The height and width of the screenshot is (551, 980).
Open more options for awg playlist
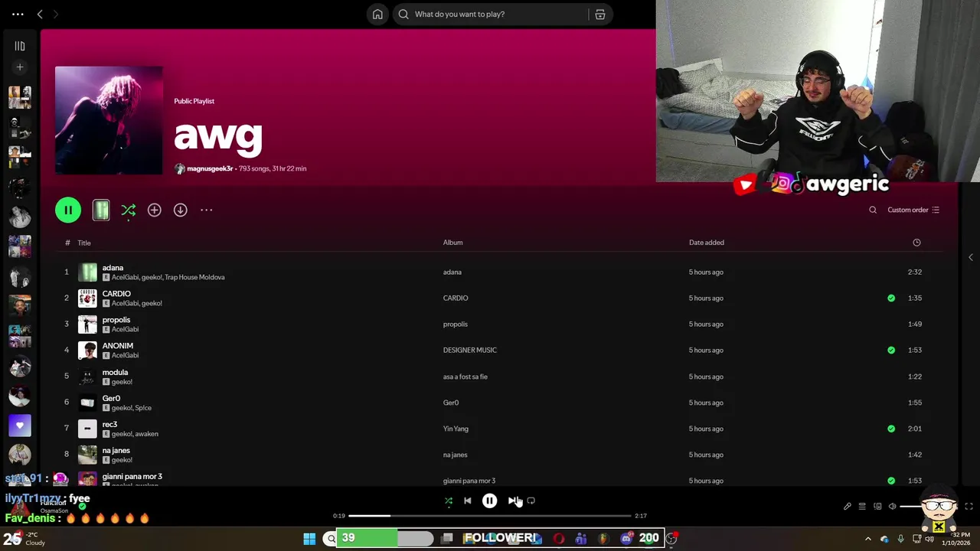[207, 210]
